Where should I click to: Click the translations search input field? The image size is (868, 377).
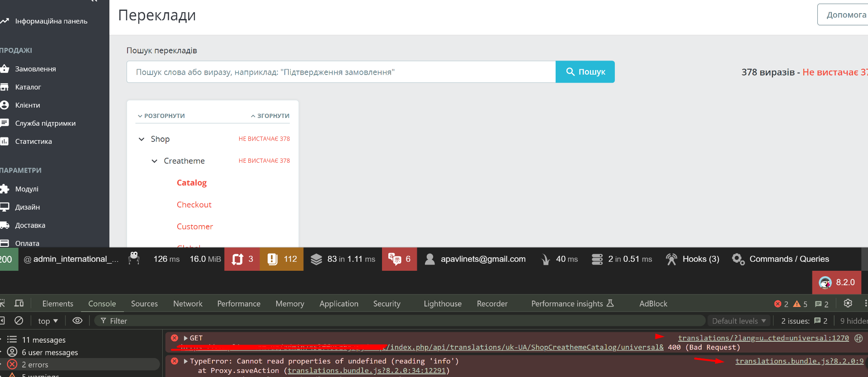tap(341, 72)
